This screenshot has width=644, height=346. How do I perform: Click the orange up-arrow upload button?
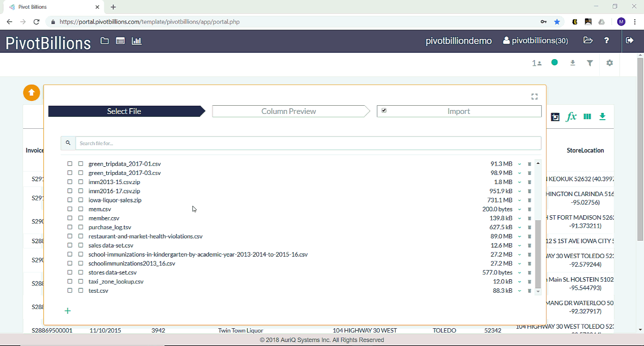click(x=32, y=92)
